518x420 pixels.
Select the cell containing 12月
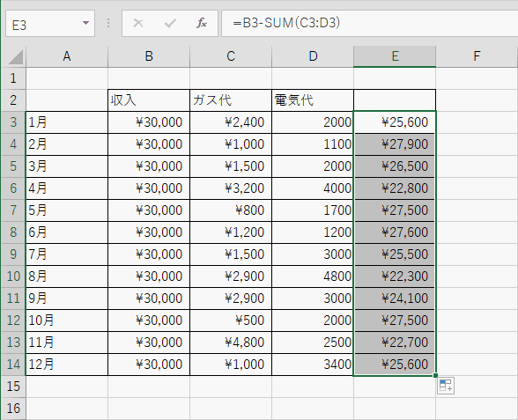coord(67,365)
